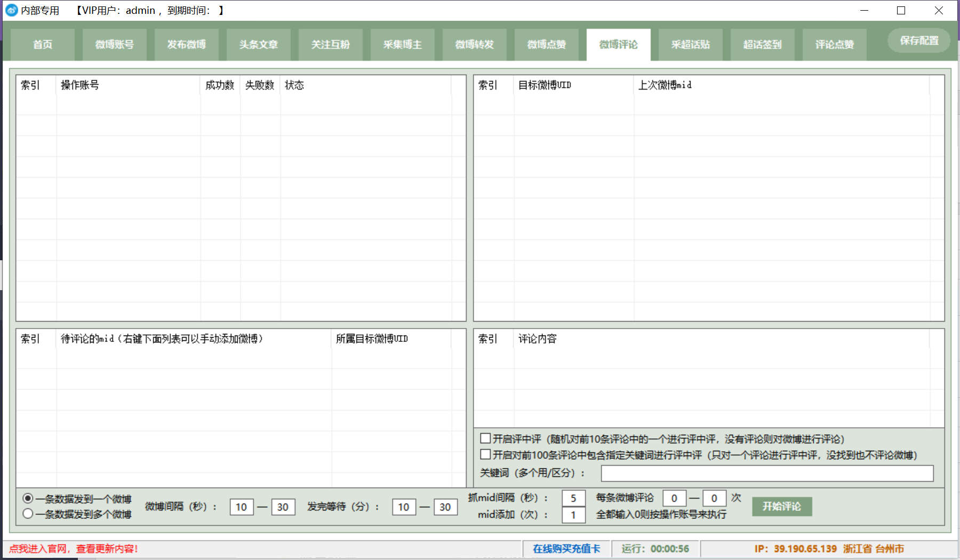Switch to the 超话签到 tab

pyautogui.click(x=763, y=45)
